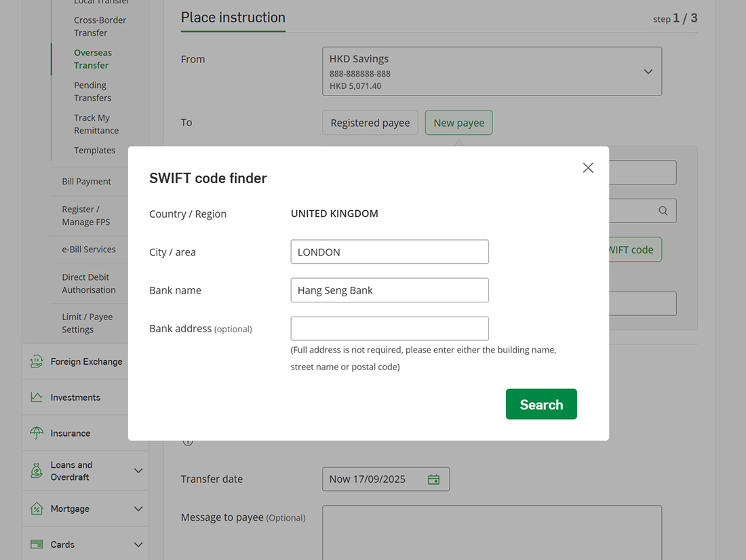Switch to Registered payee
This screenshot has width=746, height=560.
[x=370, y=123]
